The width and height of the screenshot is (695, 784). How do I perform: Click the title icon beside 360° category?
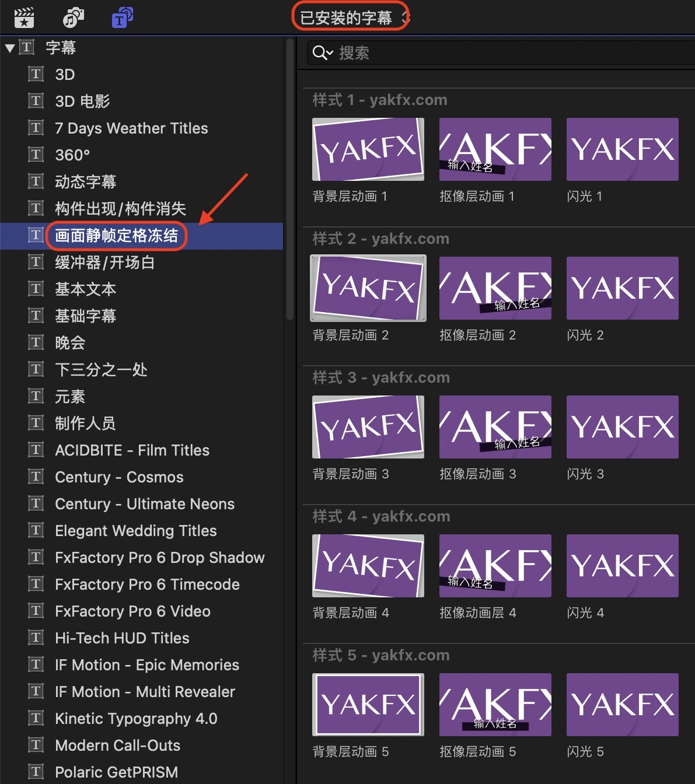coord(36,155)
